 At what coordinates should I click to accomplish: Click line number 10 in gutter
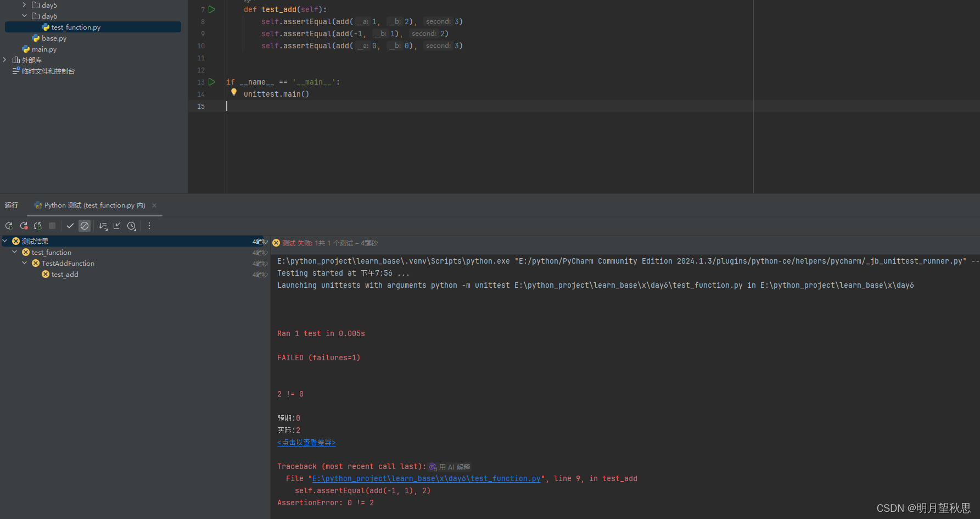click(x=201, y=46)
